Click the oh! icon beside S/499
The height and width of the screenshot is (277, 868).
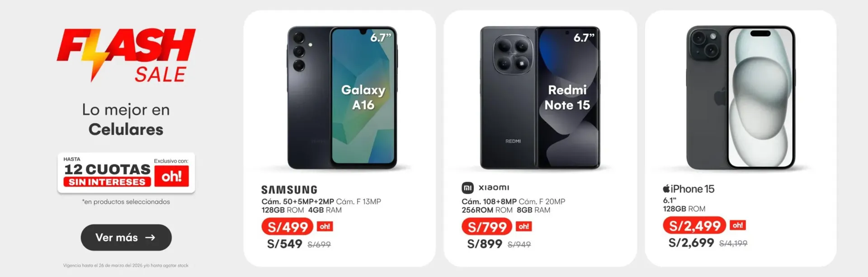[325, 226]
